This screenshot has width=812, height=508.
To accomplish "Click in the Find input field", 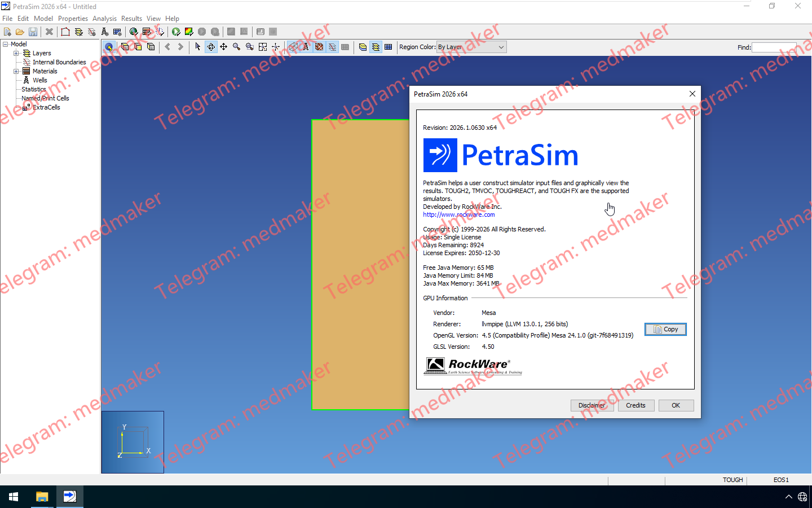I will point(774,47).
